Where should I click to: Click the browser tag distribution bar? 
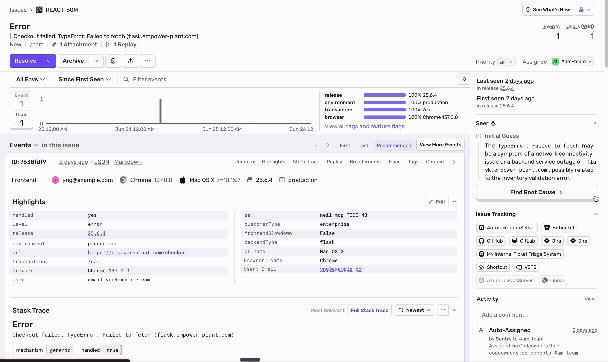[x=385, y=117]
